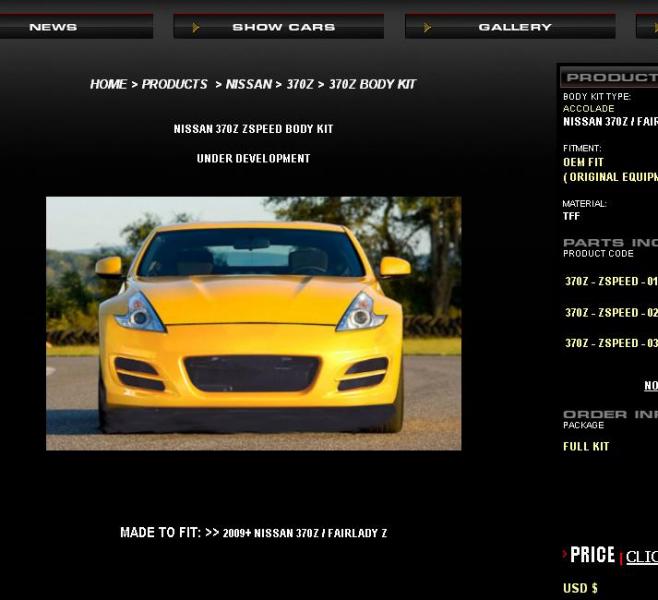Click the OEM FIT fitment text
Viewport: 658px width, 600px height.
583,162
